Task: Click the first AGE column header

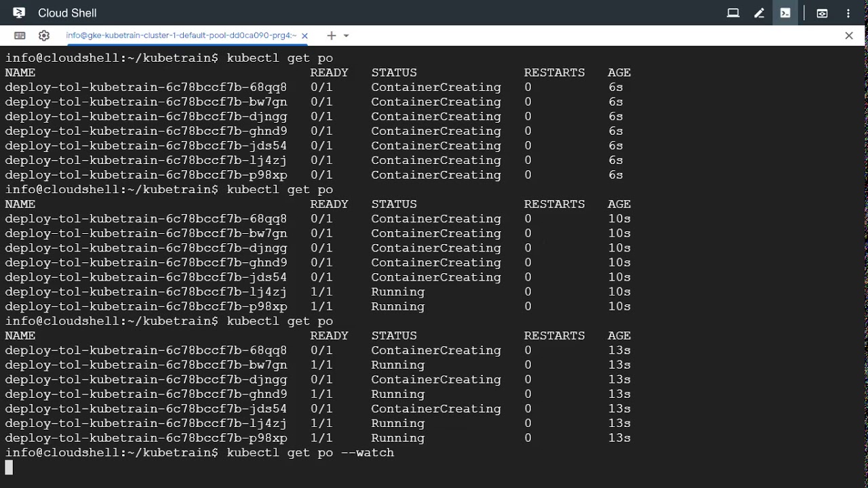Action: [x=619, y=73]
